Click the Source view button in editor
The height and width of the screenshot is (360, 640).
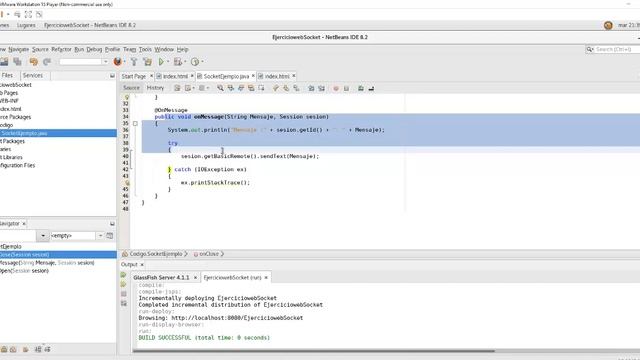click(131, 88)
